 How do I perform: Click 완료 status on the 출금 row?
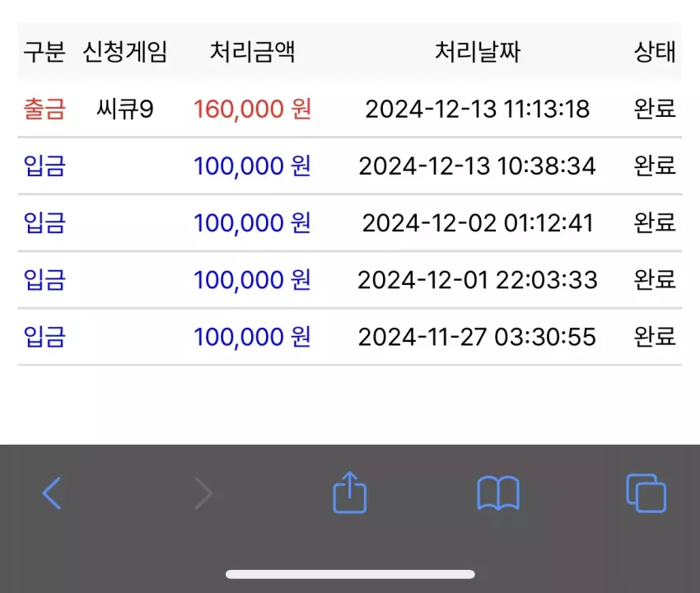pyautogui.click(x=655, y=109)
